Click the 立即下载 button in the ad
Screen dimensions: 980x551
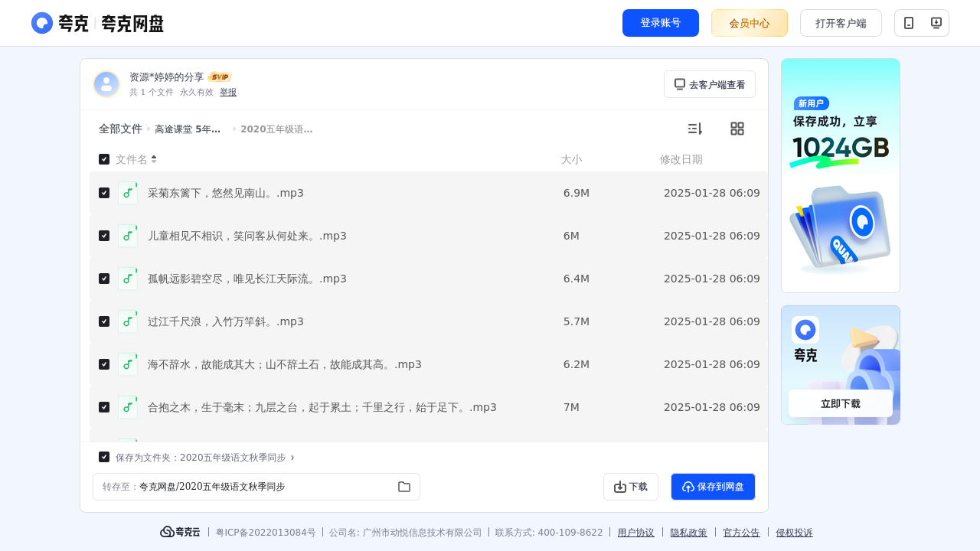click(x=841, y=403)
